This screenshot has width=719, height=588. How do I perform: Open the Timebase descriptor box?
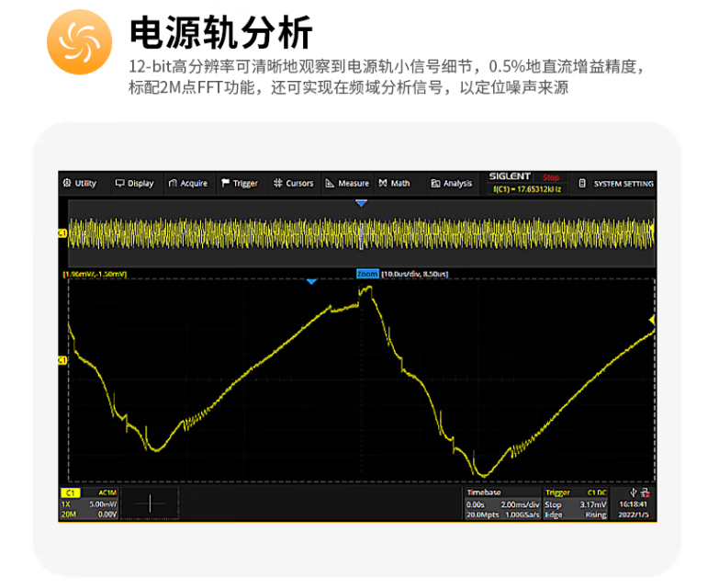click(x=502, y=503)
